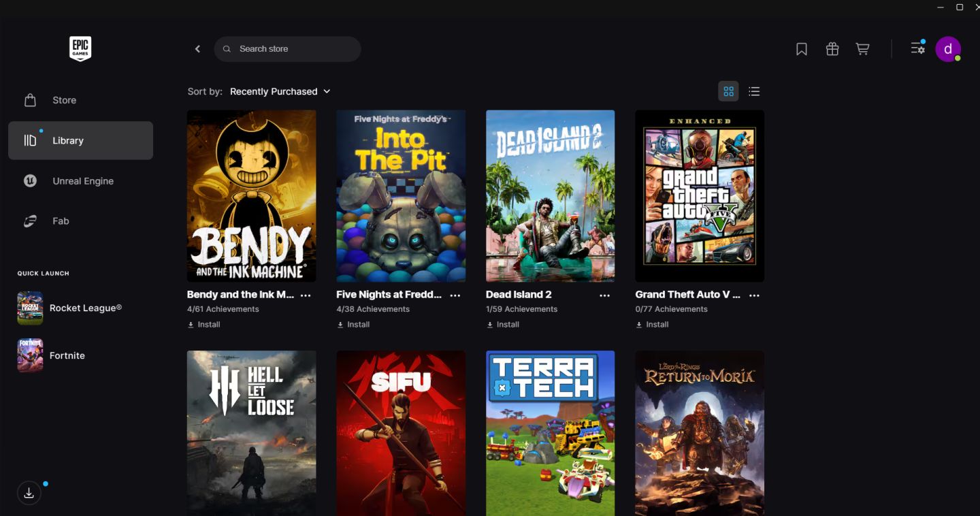Viewport: 980px width, 516px height.
Task: Switch to list view layout
Action: 754,91
